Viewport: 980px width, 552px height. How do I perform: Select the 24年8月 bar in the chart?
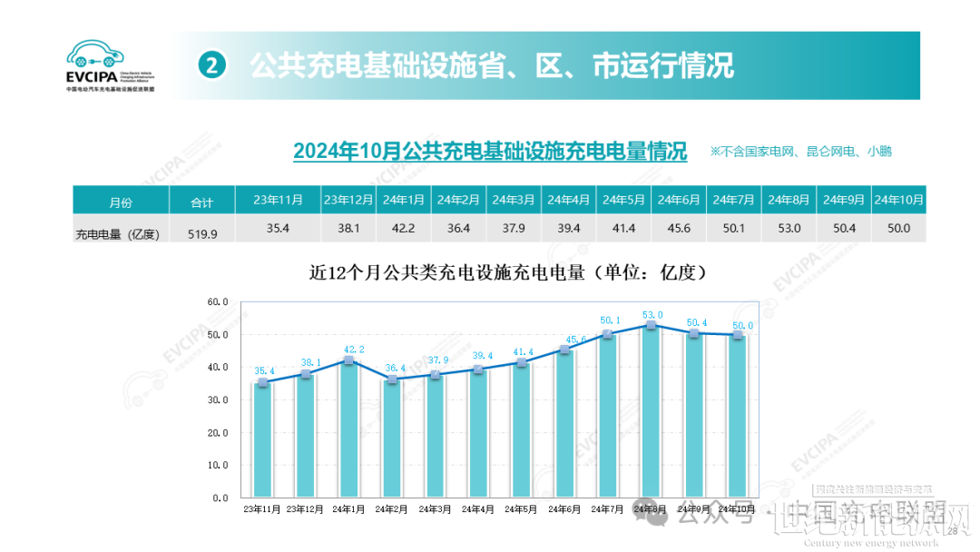[x=651, y=411]
